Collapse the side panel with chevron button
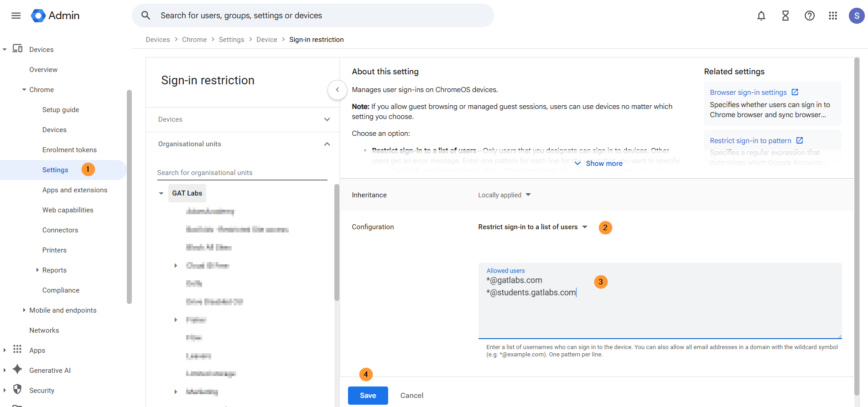Image resolution: width=868 pixels, height=407 pixels. [338, 90]
